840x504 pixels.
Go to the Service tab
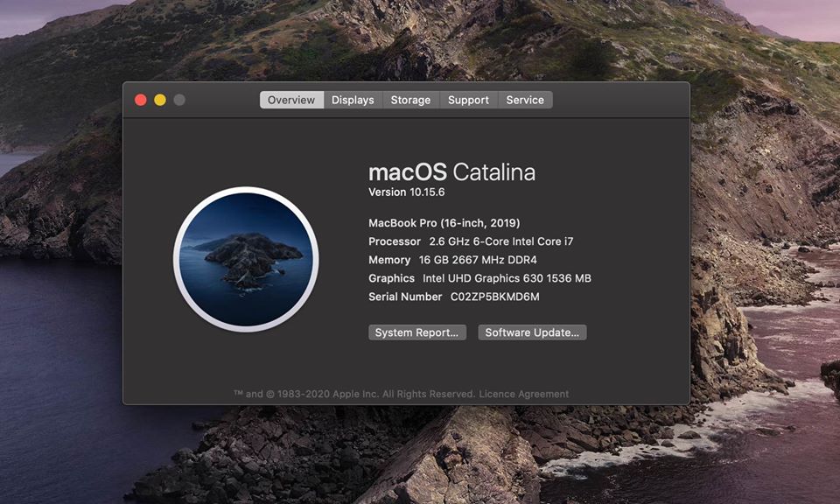click(525, 100)
